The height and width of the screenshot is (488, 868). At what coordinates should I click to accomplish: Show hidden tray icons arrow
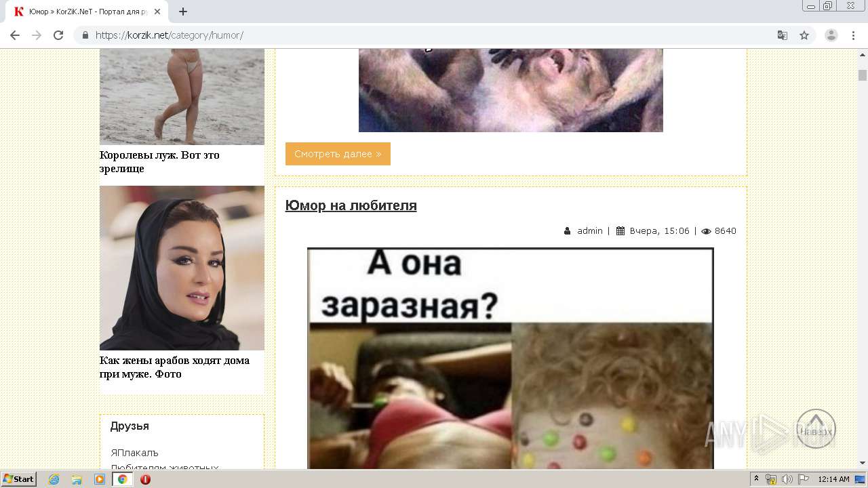[757, 479]
